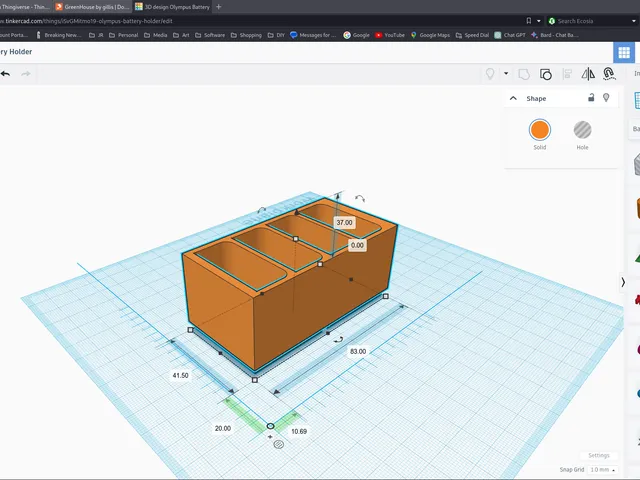Open the Snap Grid dropdown
The height and width of the screenshot is (480, 640).
pyautogui.click(x=603, y=470)
